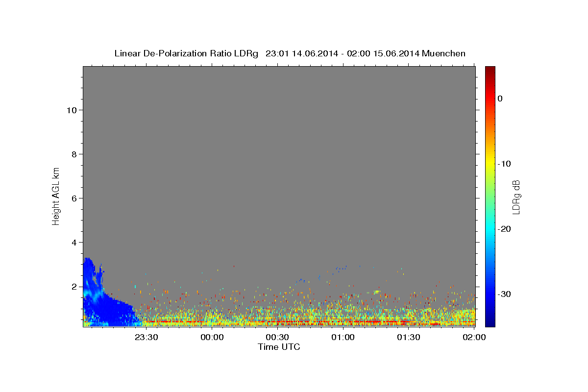
Task: Click the colorbar value -10
Action: pos(504,164)
